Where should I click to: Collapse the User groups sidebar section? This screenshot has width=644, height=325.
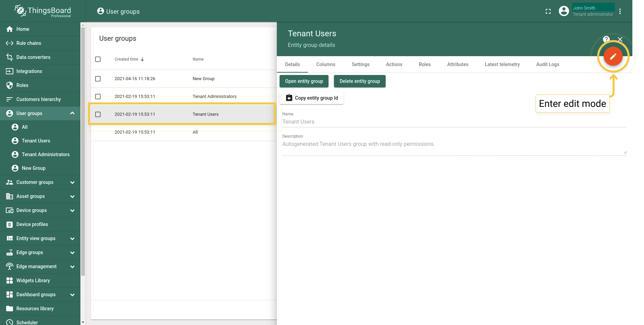coord(72,113)
